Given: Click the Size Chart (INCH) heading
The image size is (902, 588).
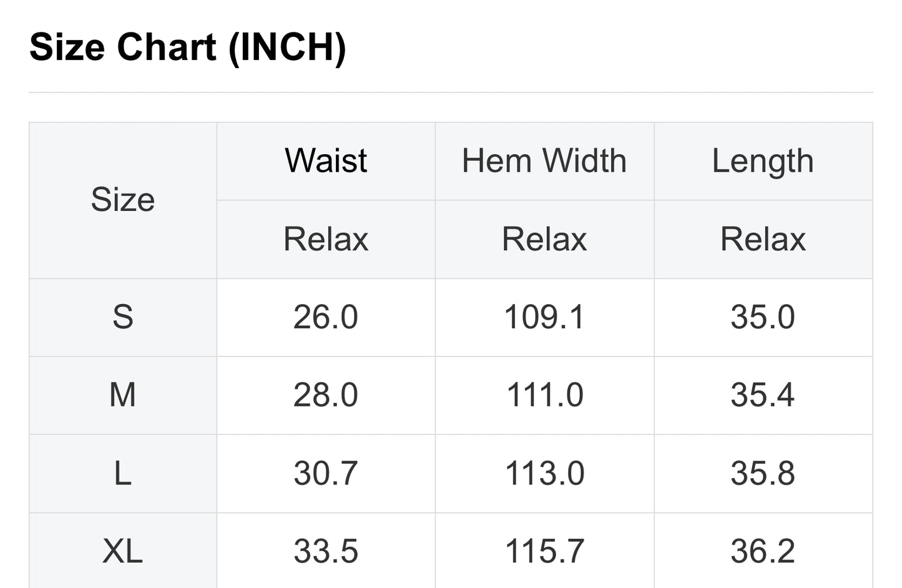Looking at the screenshot, I should [187, 47].
